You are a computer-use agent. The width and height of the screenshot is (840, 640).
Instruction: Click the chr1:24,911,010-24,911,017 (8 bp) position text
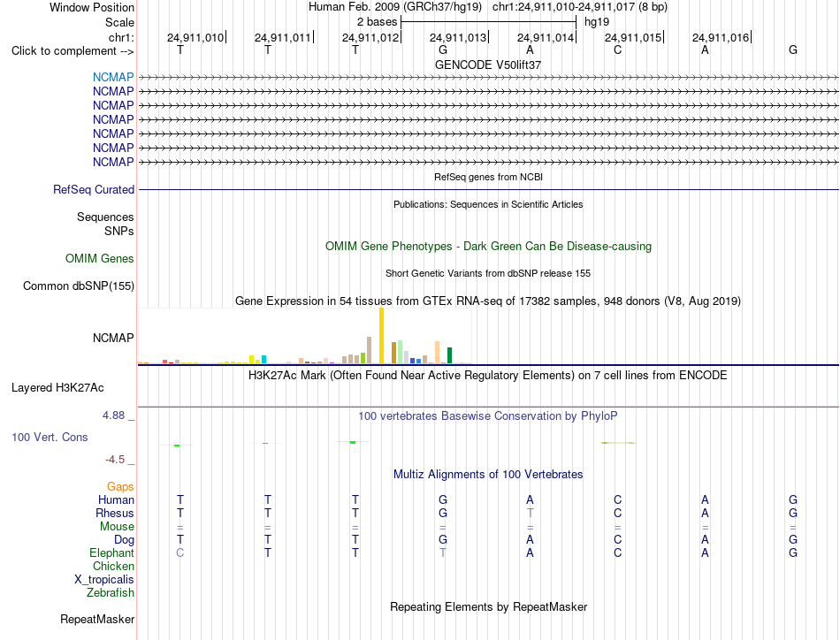click(580, 7)
